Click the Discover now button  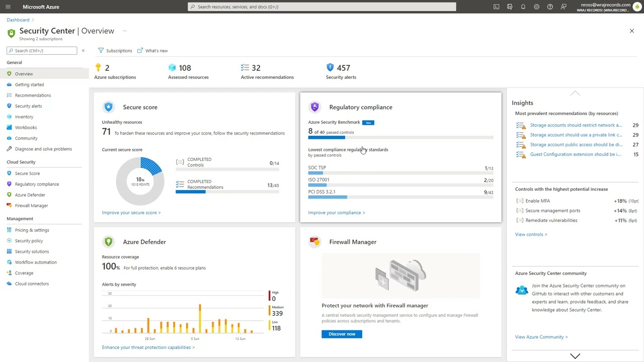[x=342, y=334]
